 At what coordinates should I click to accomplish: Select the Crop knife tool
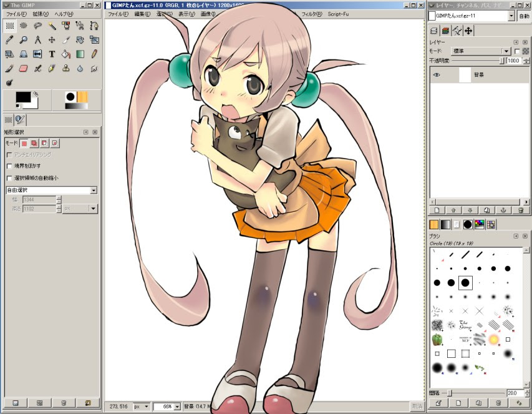(x=66, y=40)
